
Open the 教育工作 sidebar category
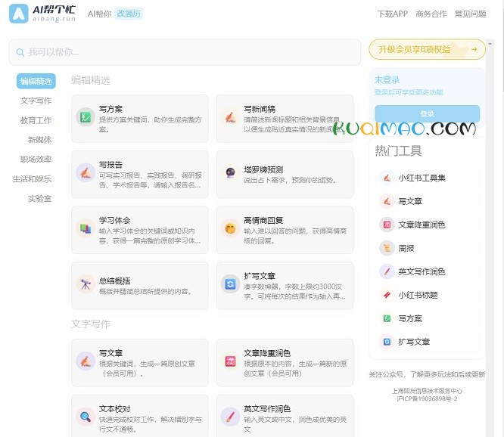pos(36,120)
